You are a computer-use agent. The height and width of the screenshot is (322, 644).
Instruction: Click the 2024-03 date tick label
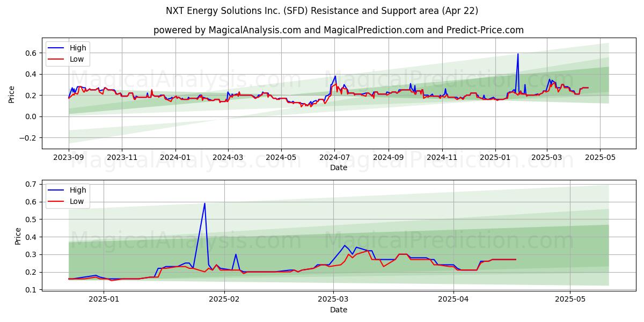[x=228, y=157]
